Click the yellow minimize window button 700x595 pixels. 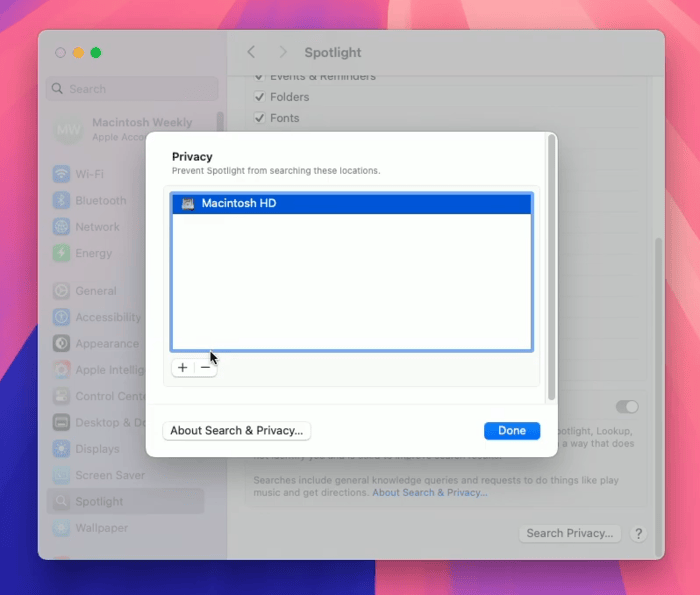78,53
